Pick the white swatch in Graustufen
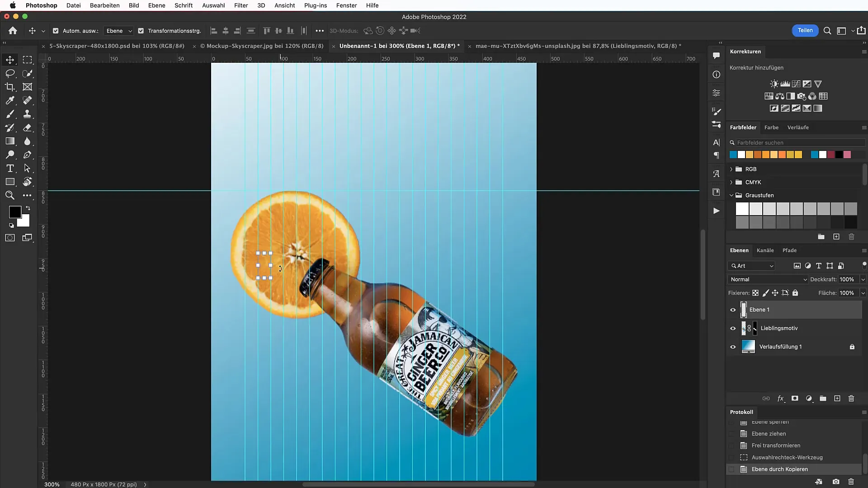The image size is (868, 488). tap(742, 208)
